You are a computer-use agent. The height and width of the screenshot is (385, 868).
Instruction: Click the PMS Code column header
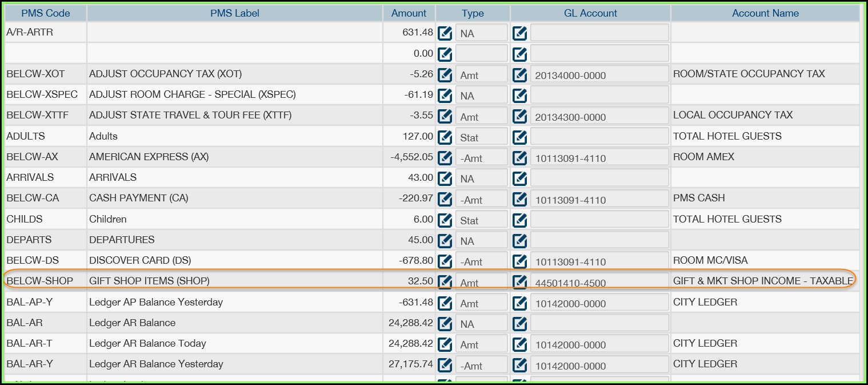point(46,13)
